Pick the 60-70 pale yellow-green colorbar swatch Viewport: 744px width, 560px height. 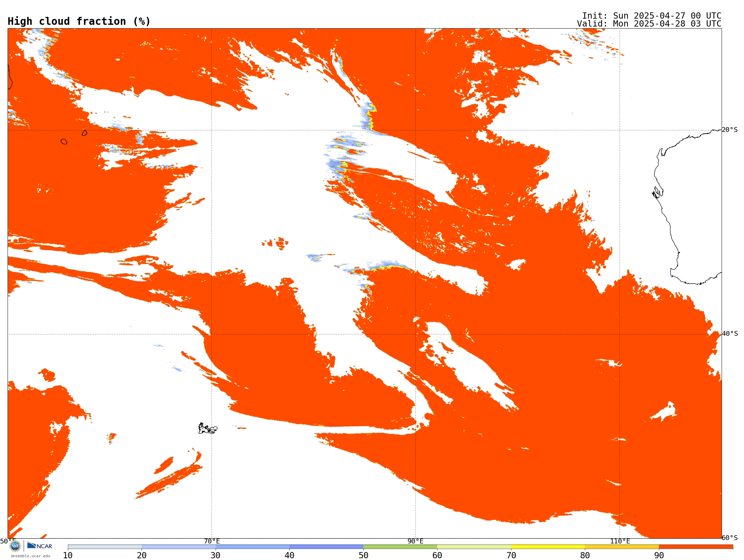click(474, 547)
